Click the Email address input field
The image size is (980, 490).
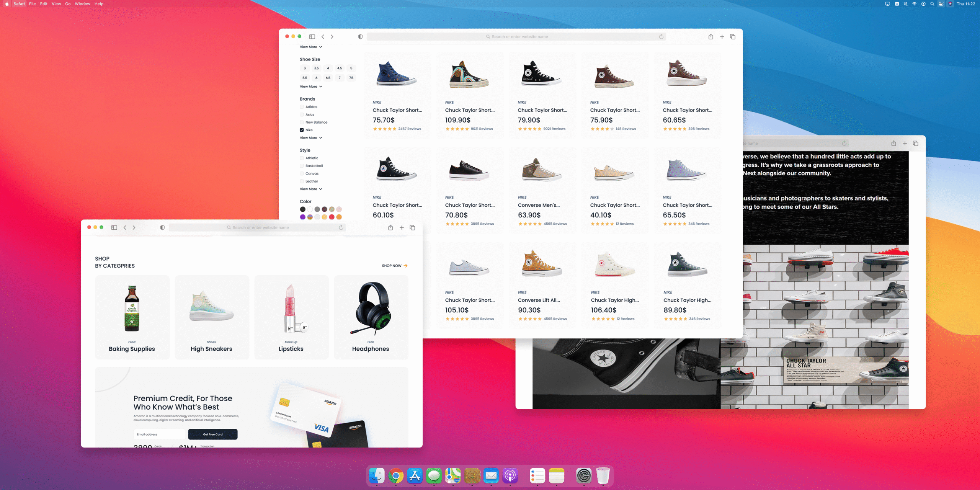click(x=159, y=434)
